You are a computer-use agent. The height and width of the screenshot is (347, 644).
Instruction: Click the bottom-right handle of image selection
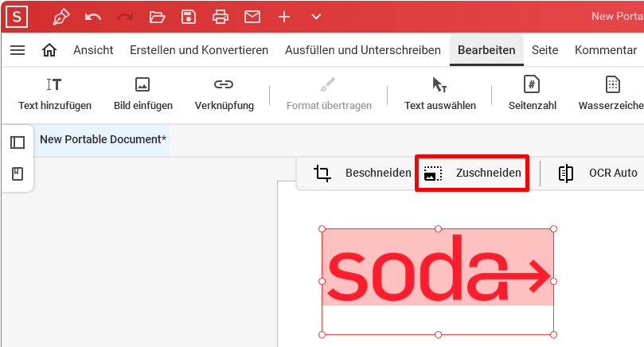pos(553,335)
